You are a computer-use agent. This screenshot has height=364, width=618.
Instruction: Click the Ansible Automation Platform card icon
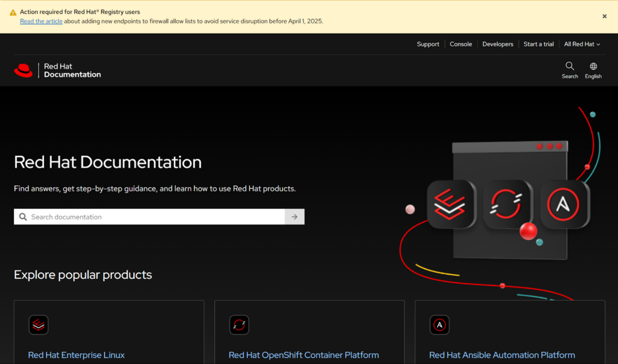click(x=439, y=325)
